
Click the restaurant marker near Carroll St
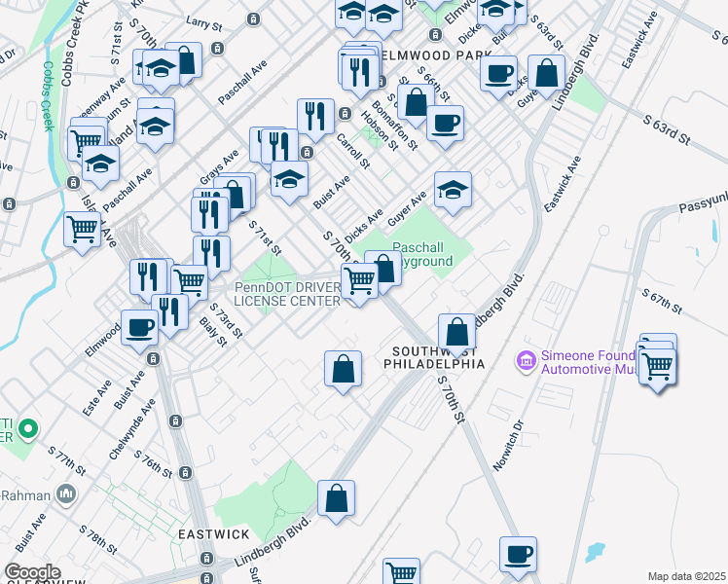coord(315,117)
